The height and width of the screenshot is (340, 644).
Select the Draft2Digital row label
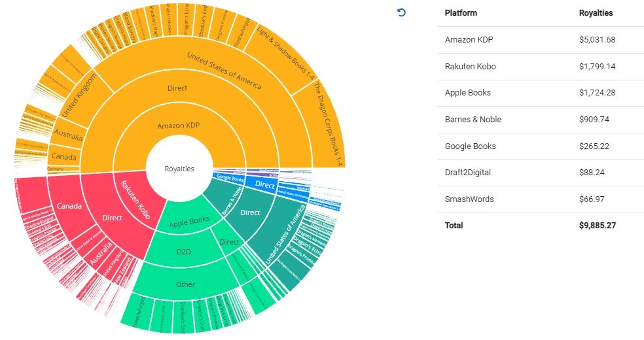coord(468,172)
